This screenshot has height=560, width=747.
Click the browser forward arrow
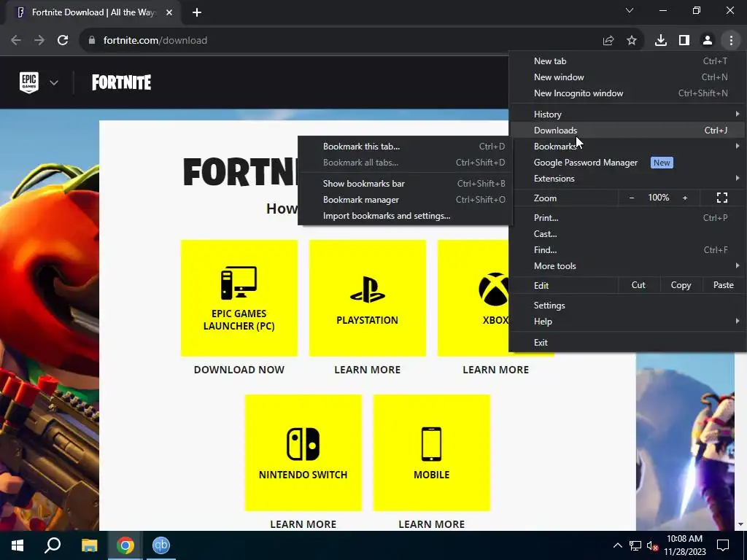coord(39,41)
